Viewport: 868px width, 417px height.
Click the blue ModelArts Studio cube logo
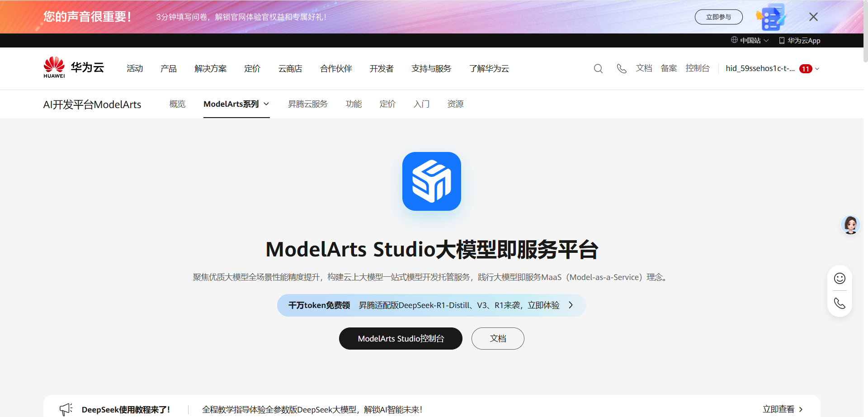432,181
